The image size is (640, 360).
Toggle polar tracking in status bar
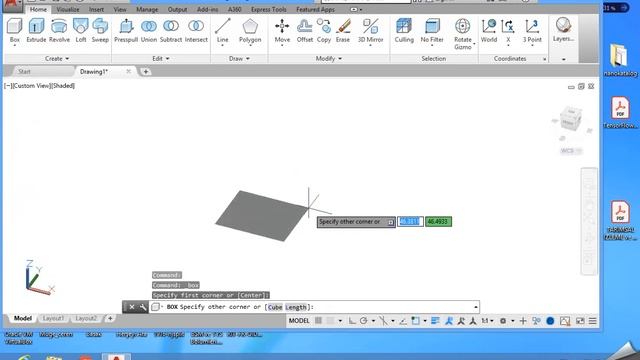click(364, 321)
